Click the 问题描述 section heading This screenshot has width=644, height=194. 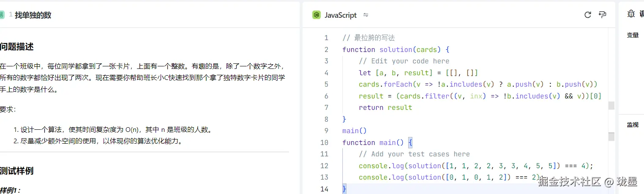(x=17, y=46)
